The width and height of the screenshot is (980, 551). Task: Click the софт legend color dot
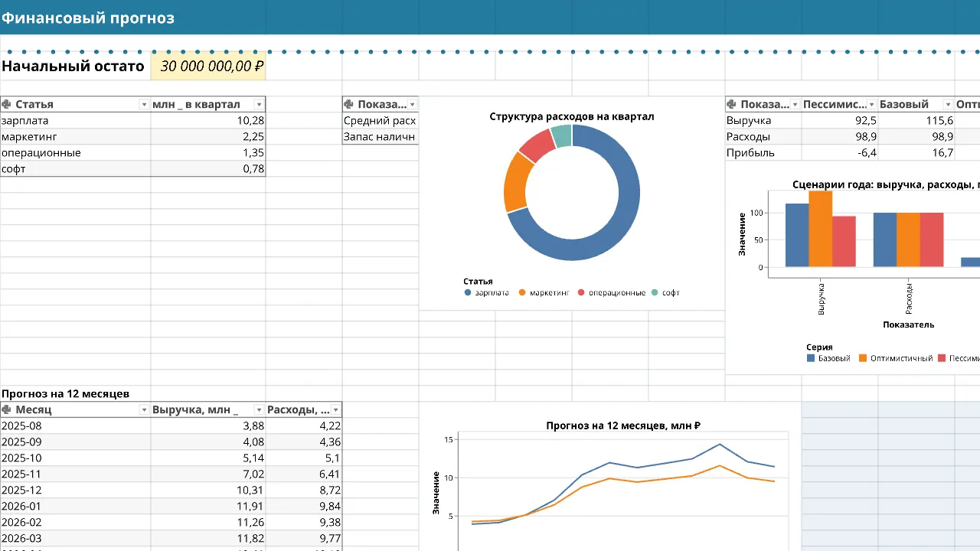[x=655, y=292]
